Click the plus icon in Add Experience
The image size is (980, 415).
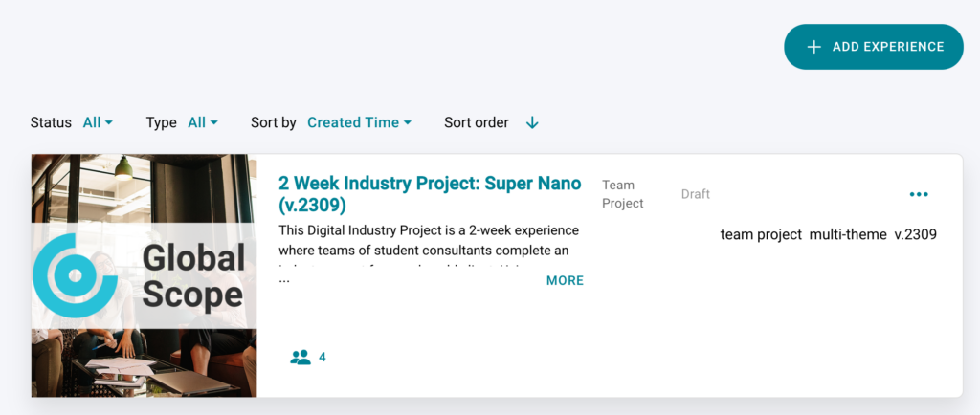(x=814, y=47)
